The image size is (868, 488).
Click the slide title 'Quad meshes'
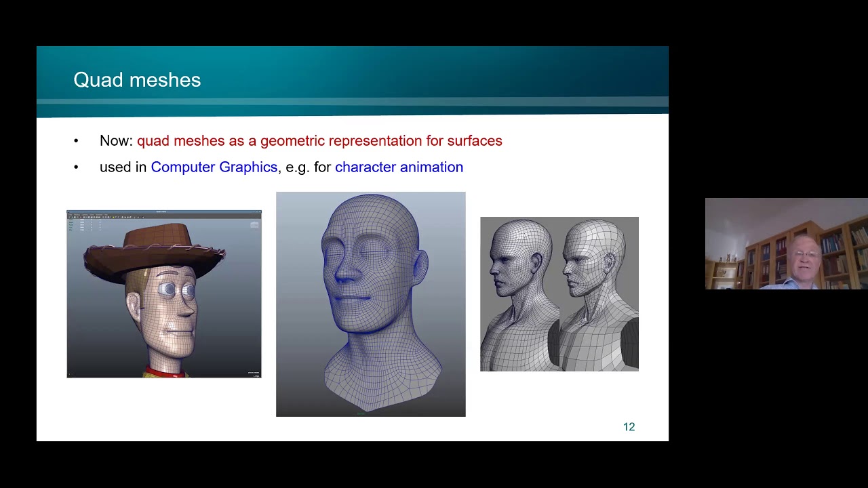(x=137, y=80)
